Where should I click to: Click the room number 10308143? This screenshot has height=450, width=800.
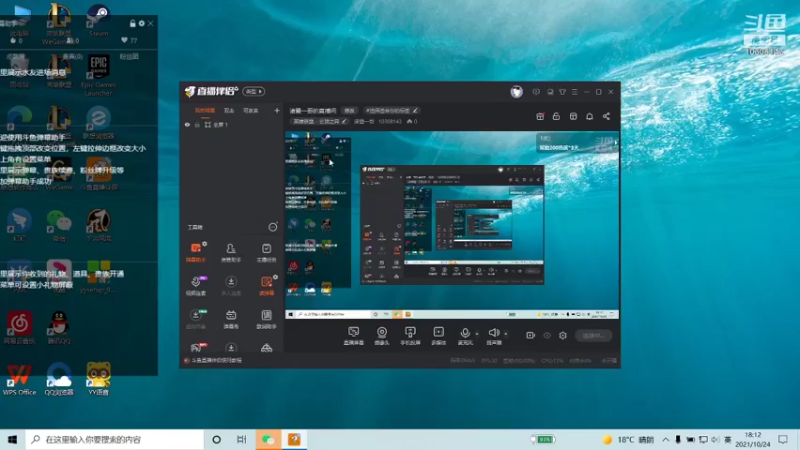click(x=390, y=121)
